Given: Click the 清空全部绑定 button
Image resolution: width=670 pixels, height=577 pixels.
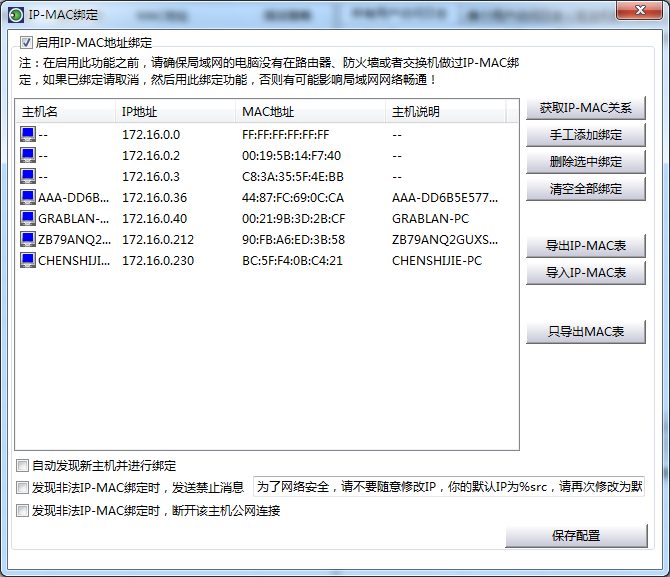Looking at the screenshot, I should point(585,189).
